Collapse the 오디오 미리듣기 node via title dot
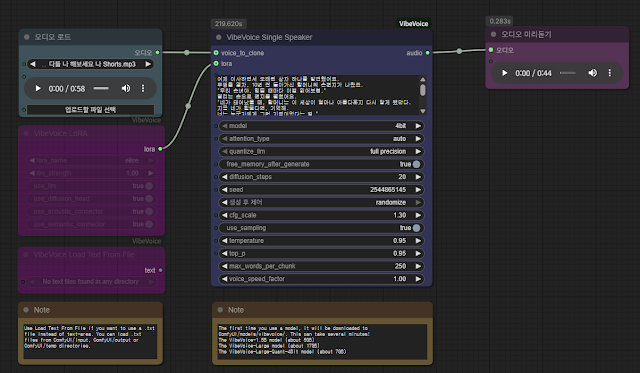Screen dimensions: 640x373 [x=493, y=34]
